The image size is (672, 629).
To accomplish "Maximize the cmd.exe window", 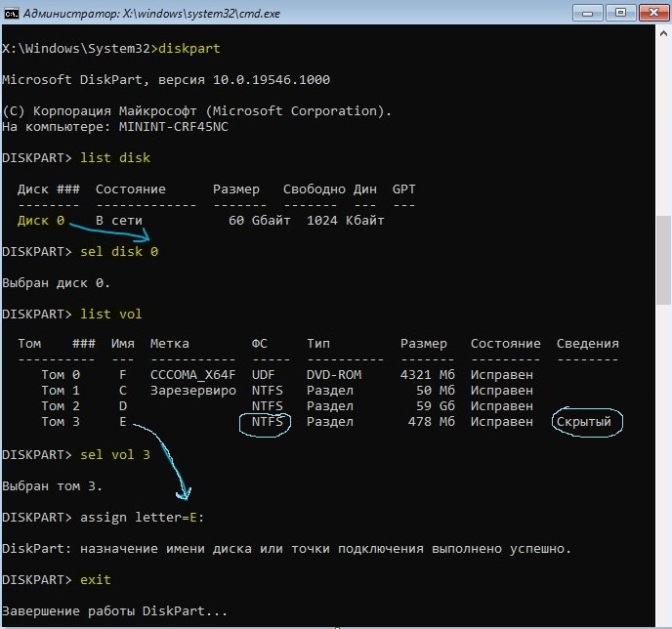I will pos(620,14).
